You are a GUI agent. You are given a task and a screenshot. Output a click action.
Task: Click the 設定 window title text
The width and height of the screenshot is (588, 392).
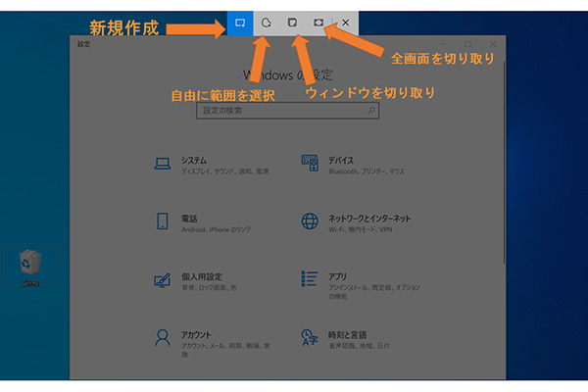(84, 44)
